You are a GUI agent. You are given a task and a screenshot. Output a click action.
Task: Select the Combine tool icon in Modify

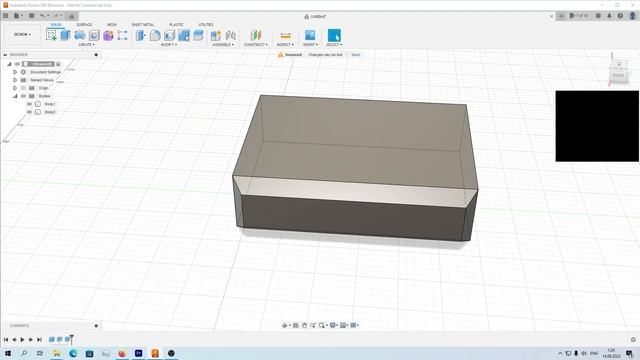pyautogui.click(x=198, y=35)
